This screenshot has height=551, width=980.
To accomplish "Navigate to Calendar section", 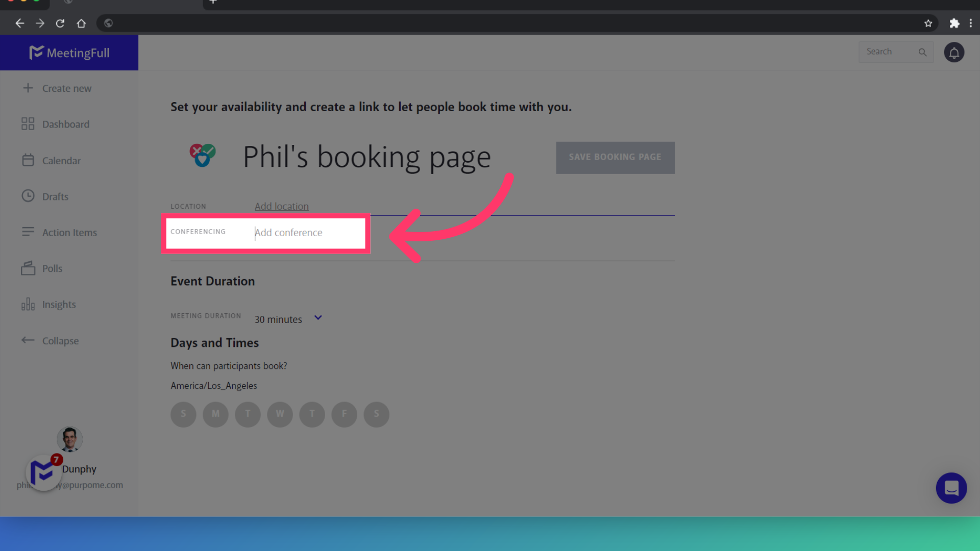I will coord(61,160).
